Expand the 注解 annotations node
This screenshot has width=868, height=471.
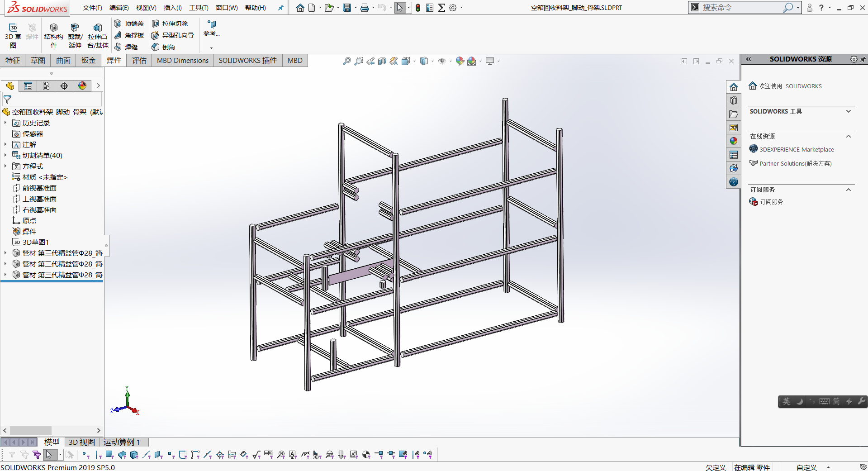[5, 144]
